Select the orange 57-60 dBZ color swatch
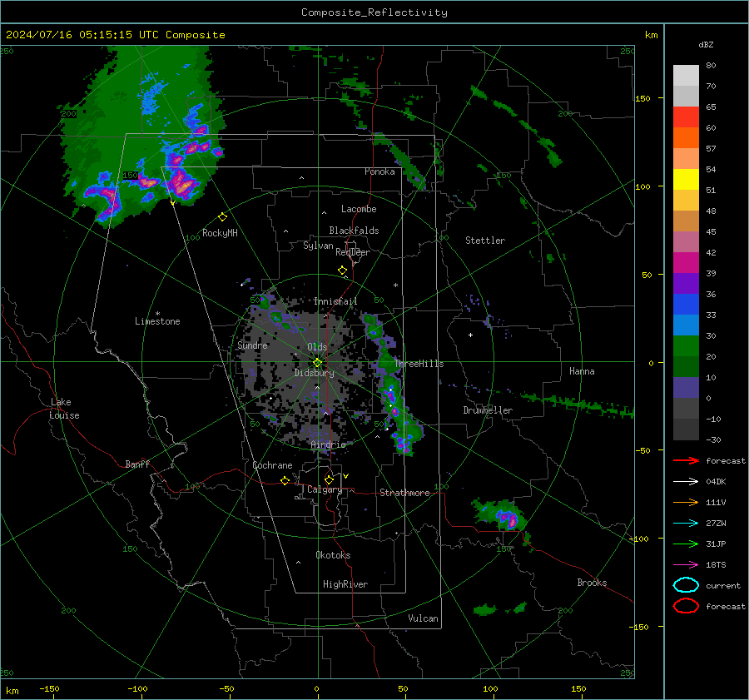The width and height of the screenshot is (749, 700). coord(686,137)
